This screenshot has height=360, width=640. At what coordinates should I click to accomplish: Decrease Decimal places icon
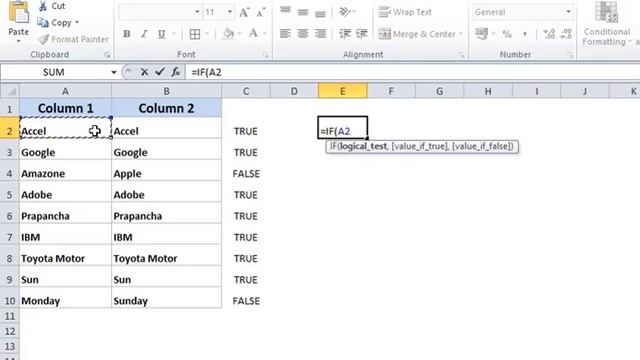(x=566, y=34)
